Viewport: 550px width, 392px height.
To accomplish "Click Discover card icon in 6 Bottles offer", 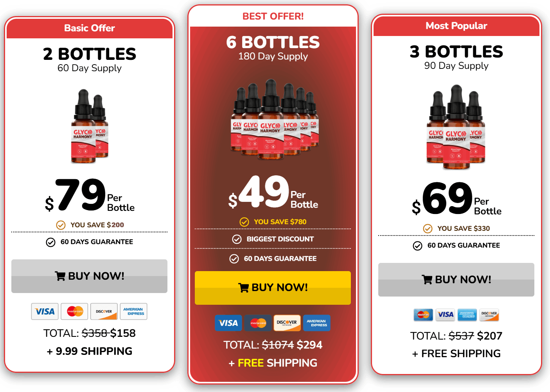I will pyautogui.click(x=287, y=323).
